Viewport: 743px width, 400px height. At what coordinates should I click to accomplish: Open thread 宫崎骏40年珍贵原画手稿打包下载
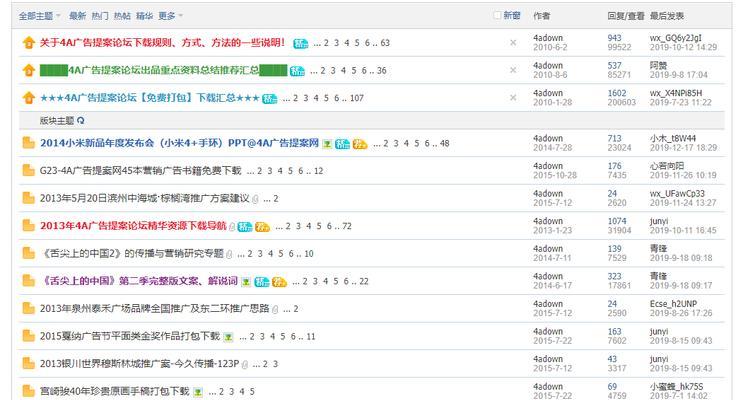click(x=115, y=391)
